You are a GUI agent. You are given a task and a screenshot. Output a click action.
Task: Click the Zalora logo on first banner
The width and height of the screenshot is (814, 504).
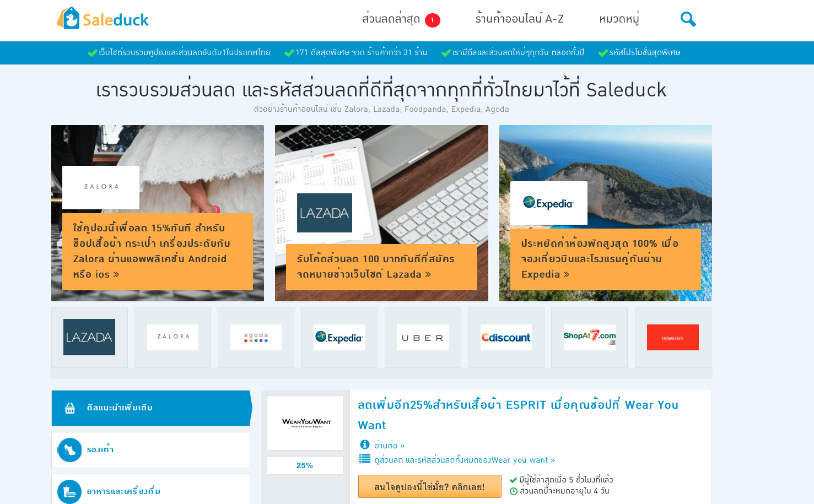pos(101,187)
